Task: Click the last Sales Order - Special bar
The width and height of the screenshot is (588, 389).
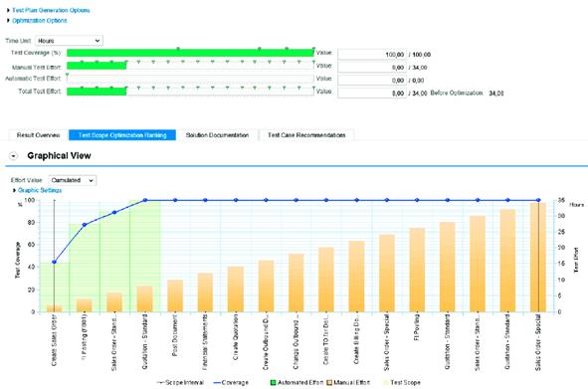Action: (537, 257)
